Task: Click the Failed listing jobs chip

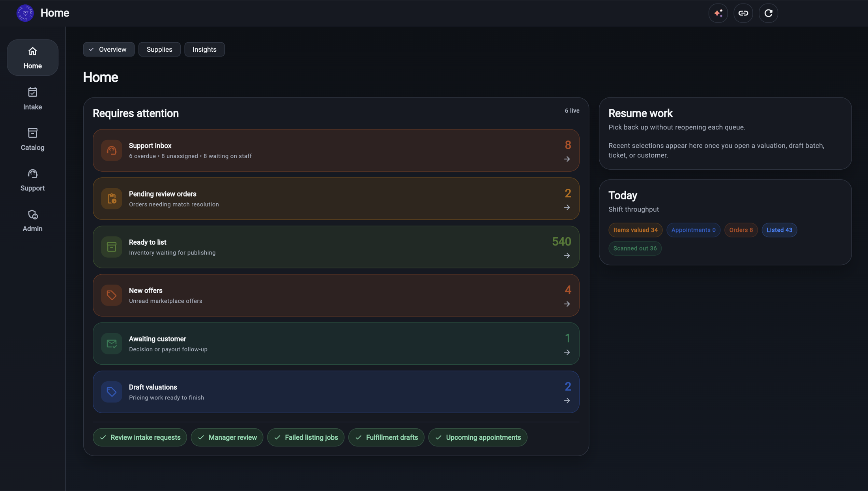Action: coord(306,437)
